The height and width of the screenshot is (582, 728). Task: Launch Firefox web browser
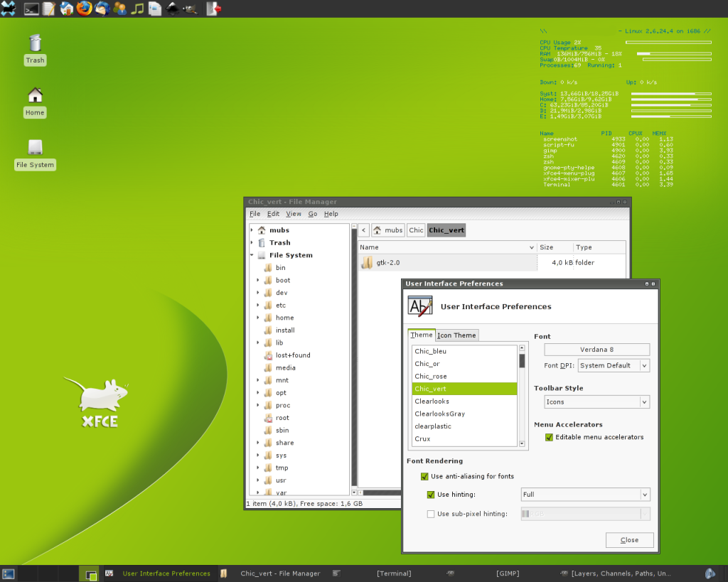point(84,9)
